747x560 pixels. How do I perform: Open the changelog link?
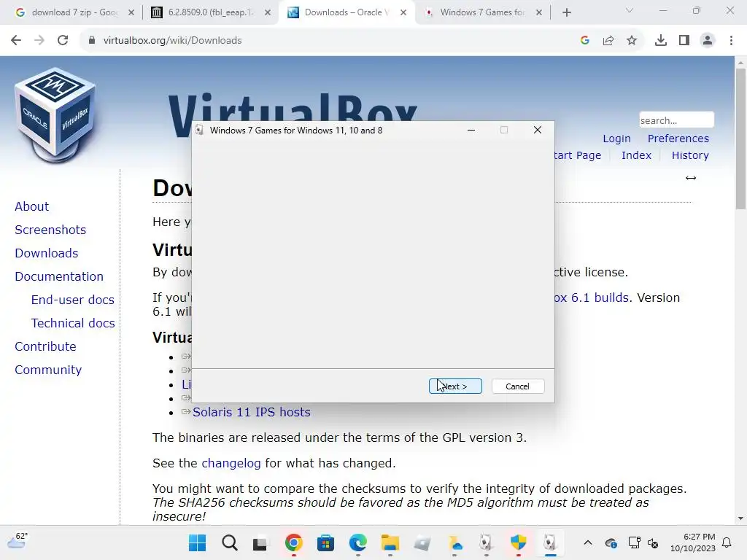[x=231, y=463]
